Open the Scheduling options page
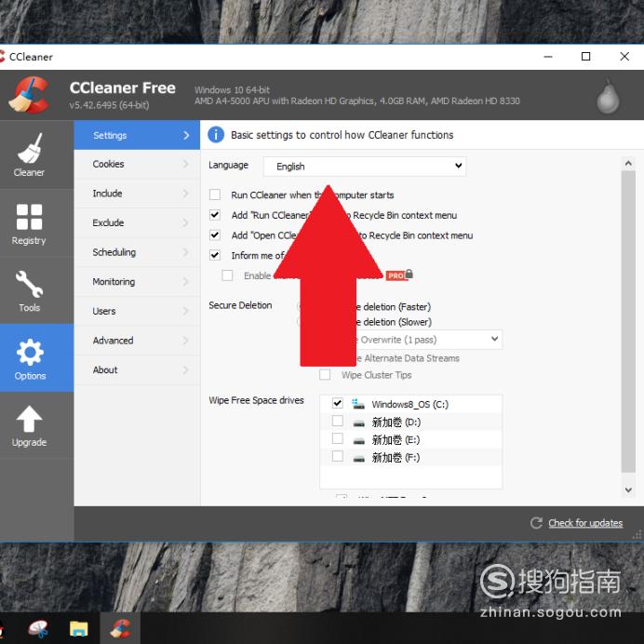The height and width of the screenshot is (644, 644). coord(137,252)
